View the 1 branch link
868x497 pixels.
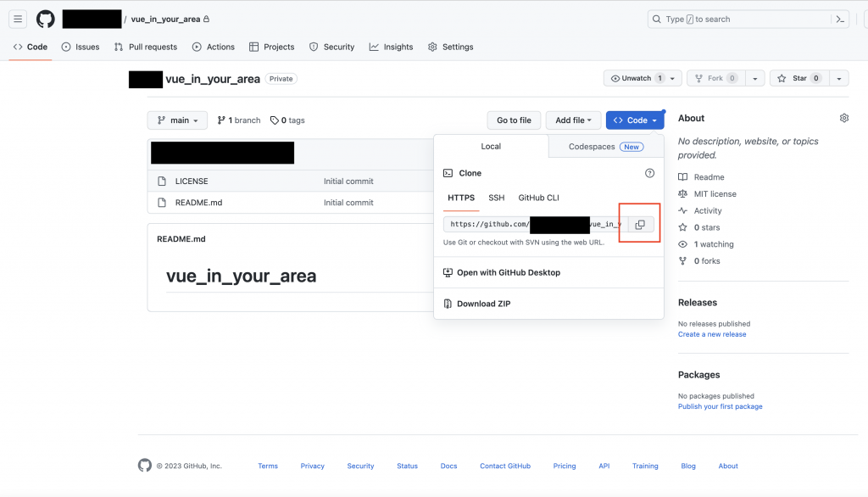pyautogui.click(x=238, y=120)
